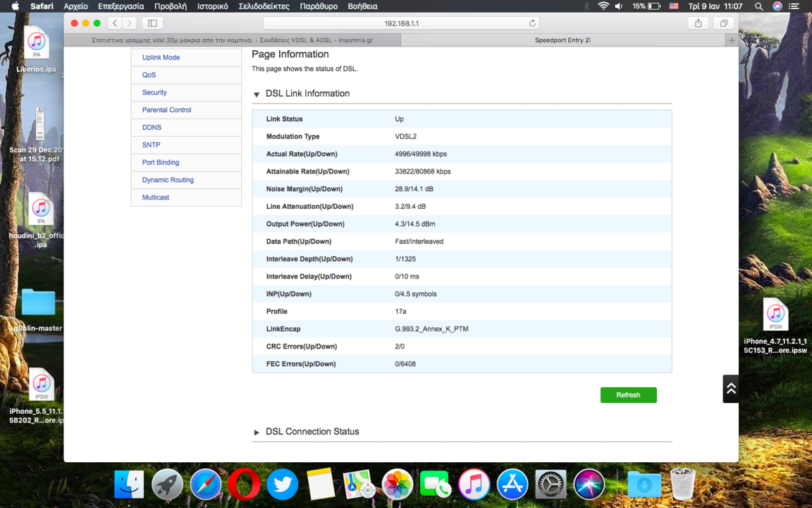Image resolution: width=812 pixels, height=508 pixels.
Task: Go forward using Safari's forward arrow
Action: coord(130,23)
